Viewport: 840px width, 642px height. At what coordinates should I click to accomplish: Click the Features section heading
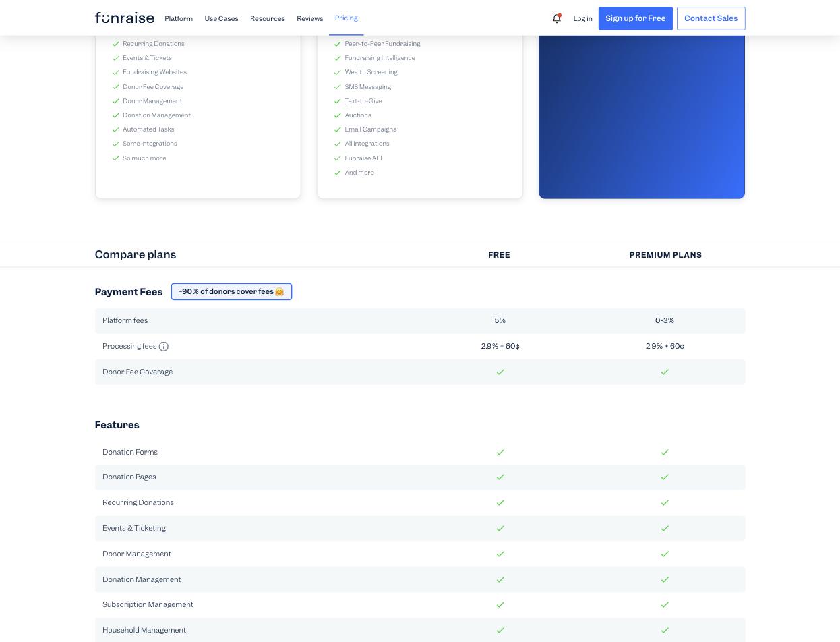(x=117, y=425)
